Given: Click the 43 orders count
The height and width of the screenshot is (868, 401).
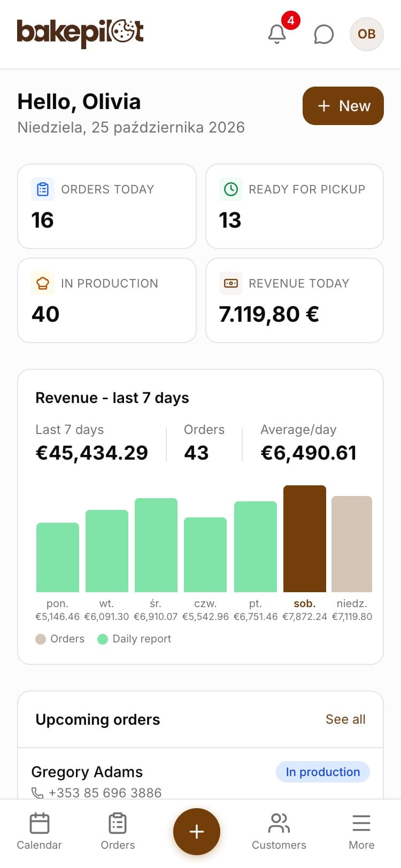Looking at the screenshot, I should pos(196,453).
